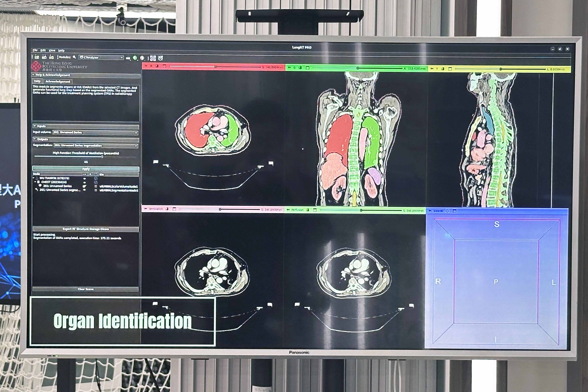Click the Apply button
The width and height of the screenshot is (588, 392).
[x=86, y=169]
